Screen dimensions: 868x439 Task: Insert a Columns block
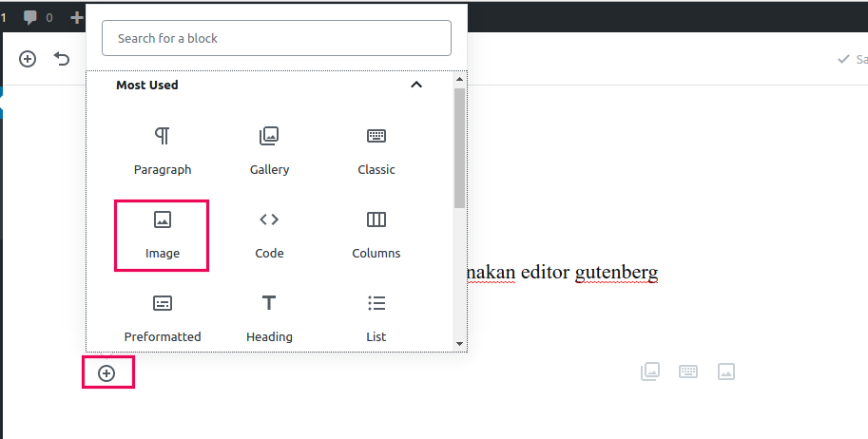376,235
